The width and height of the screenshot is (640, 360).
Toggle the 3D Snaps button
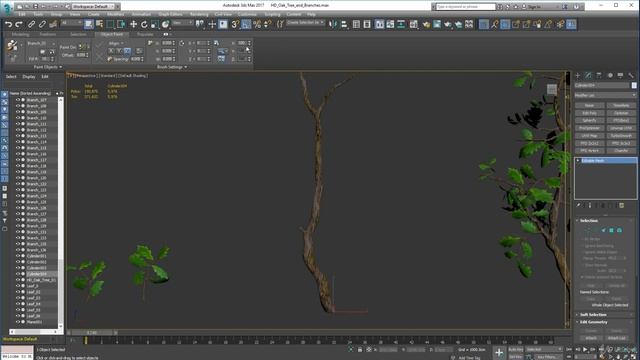coord(235,24)
